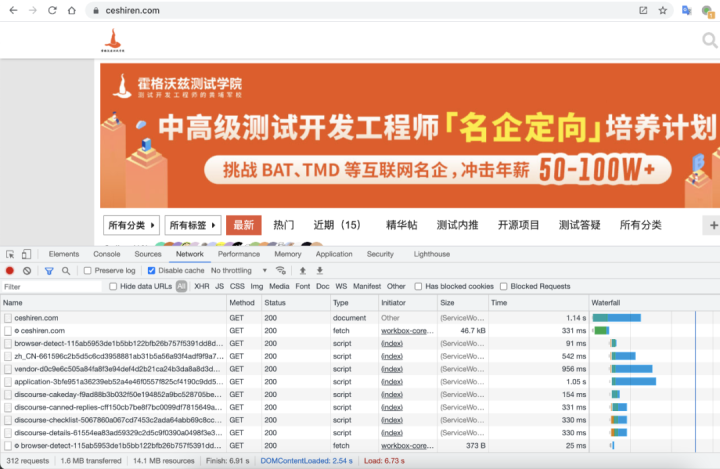Click the orange training program banner
Viewport: 720px width, 469px height.
tap(410, 136)
